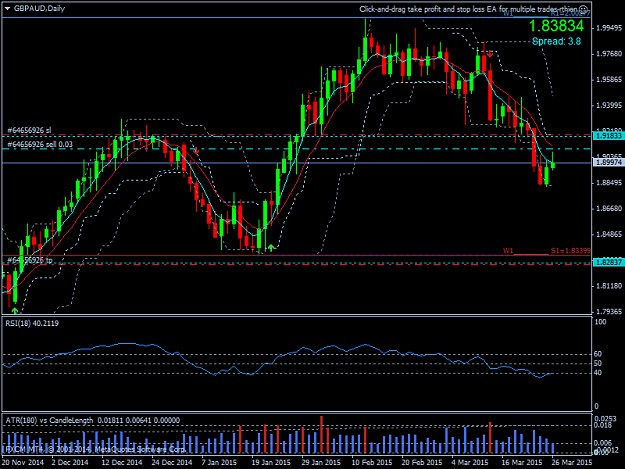Select the red down arrow near late December 2014
This screenshot has width=625, height=469.
[x=196, y=151]
